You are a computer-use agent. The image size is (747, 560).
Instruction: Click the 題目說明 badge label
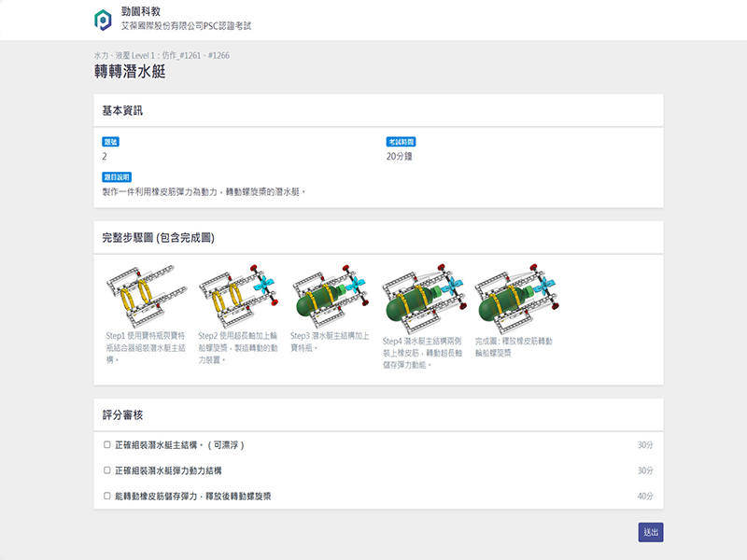pos(117,176)
